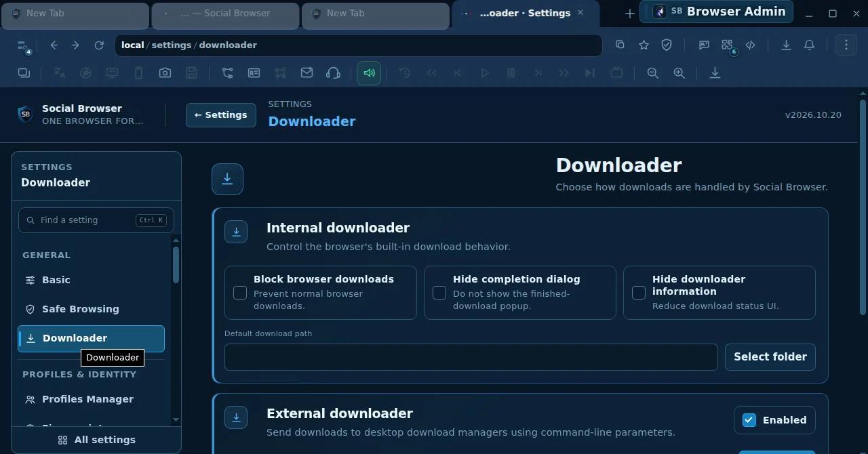This screenshot has width=868, height=454.
Task: Click the image gallery icon near extensions
Action: pyautogui.click(x=704, y=45)
